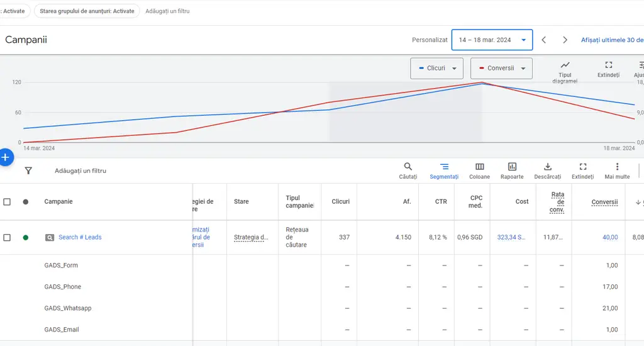Click the Tipul diagramei chart icon
644x346 pixels.
coord(565,65)
